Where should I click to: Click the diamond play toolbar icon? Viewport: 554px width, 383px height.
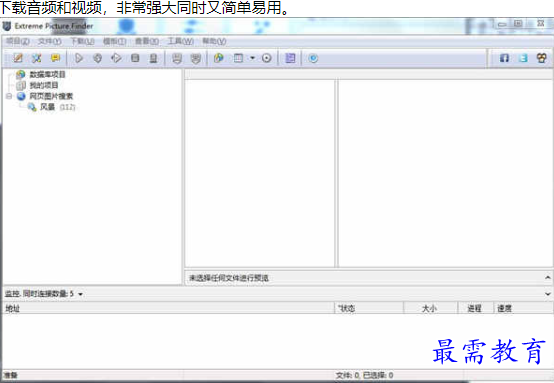(116, 58)
